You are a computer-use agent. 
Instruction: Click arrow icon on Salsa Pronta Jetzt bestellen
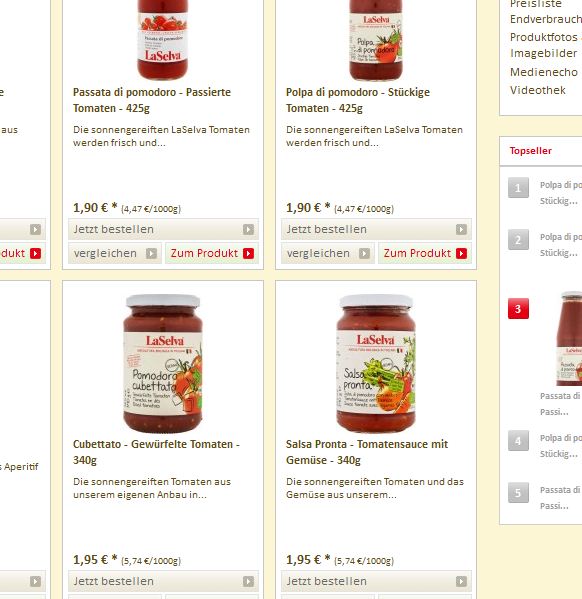461,581
